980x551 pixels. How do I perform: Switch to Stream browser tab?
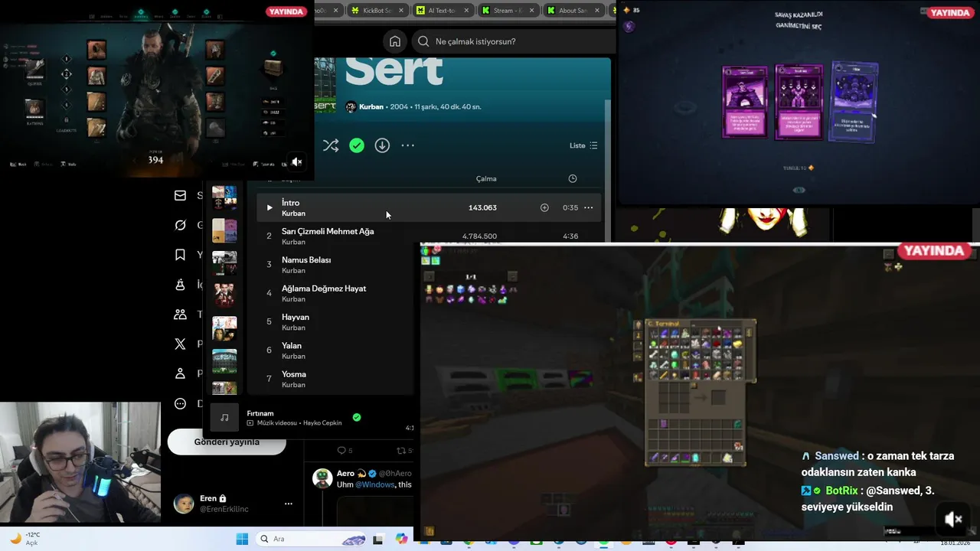(508, 10)
